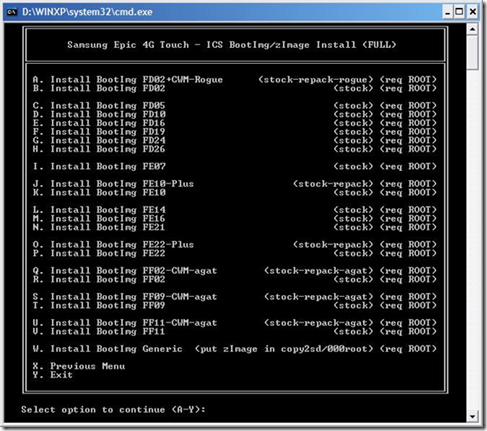Image resolution: width=487 pixels, height=431 pixels.
Task: Click the header text Samsung Epic 4G Touch
Action: pyautogui.click(x=128, y=45)
